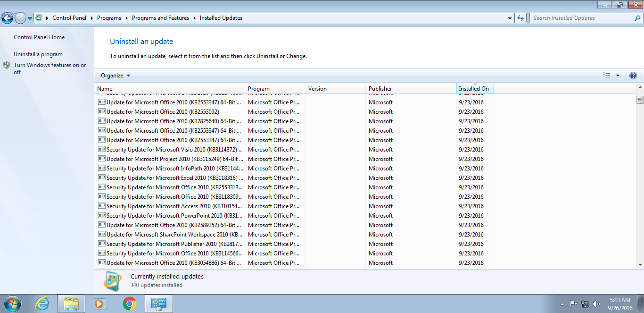Click the address bar refresh button
644x313 pixels.
click(x=520, y=18)
